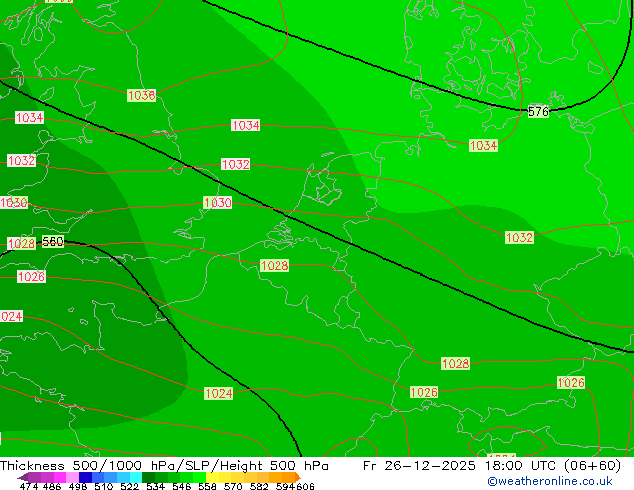Click the 1028 isobar label over southern Germany

[455, 363]
